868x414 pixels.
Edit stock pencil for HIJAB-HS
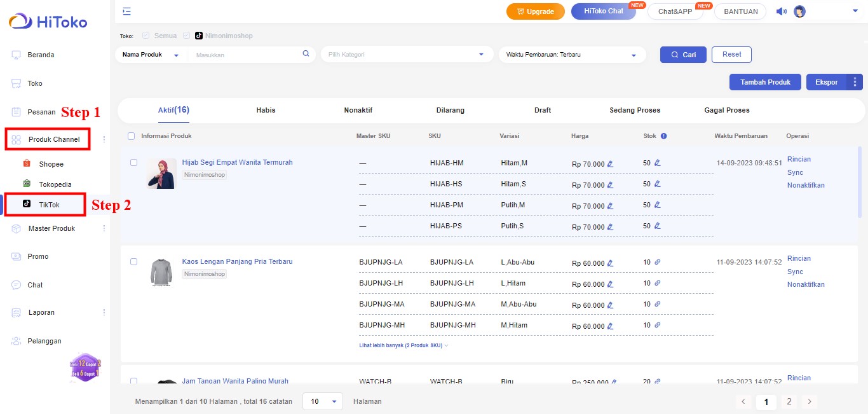(658, 184)
